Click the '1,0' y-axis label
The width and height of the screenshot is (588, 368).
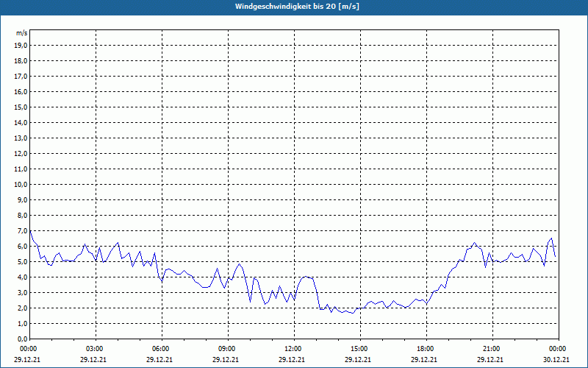(x=23, y=323)
